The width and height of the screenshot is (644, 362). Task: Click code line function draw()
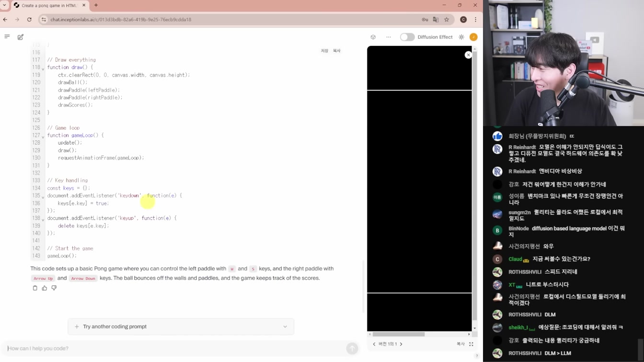tap(70, 68)
